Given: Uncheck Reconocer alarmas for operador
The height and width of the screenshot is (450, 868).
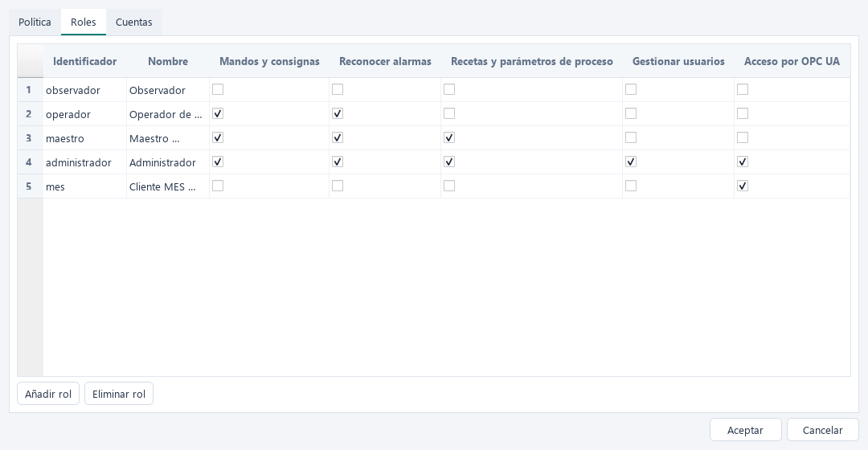Looking at the screenshot, I should pyautogui.click(x=338, y=113).
